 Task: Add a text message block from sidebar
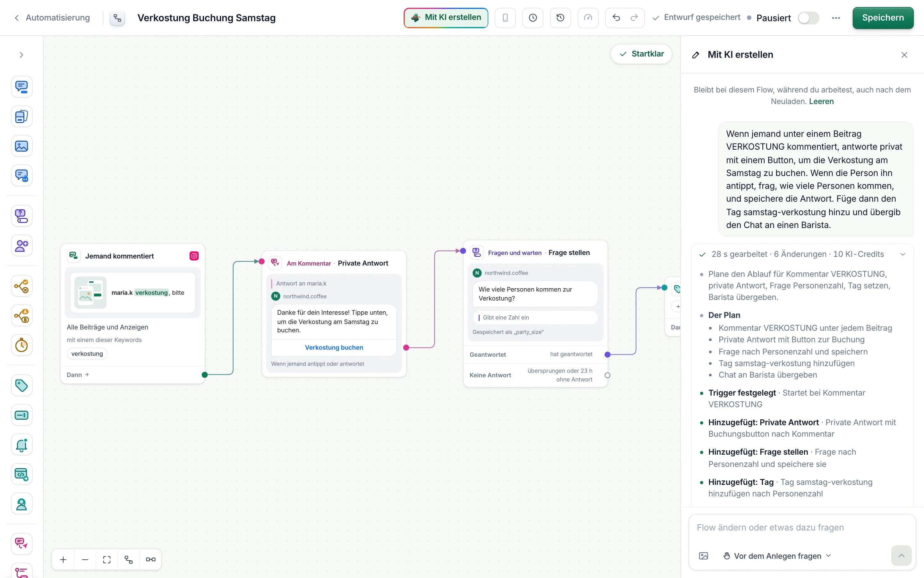[21, 87]
